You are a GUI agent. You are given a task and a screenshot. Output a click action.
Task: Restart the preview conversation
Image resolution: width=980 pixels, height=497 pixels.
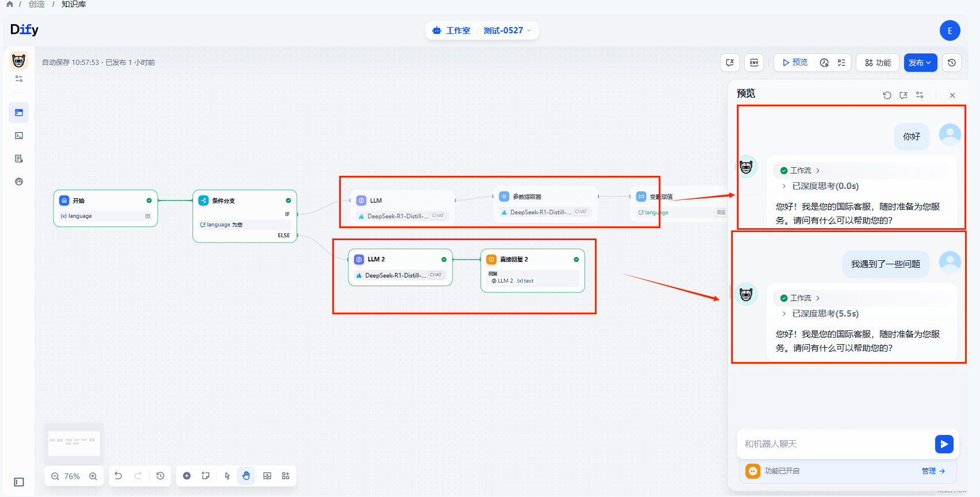[x=887, y=95]
